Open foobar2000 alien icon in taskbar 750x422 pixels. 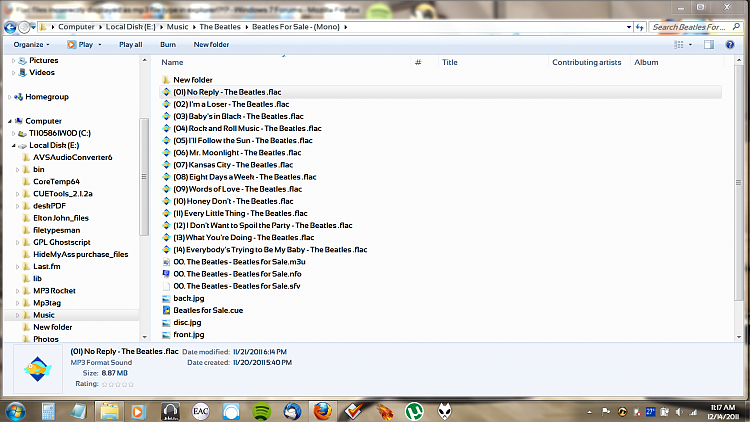tap(444, 411)
